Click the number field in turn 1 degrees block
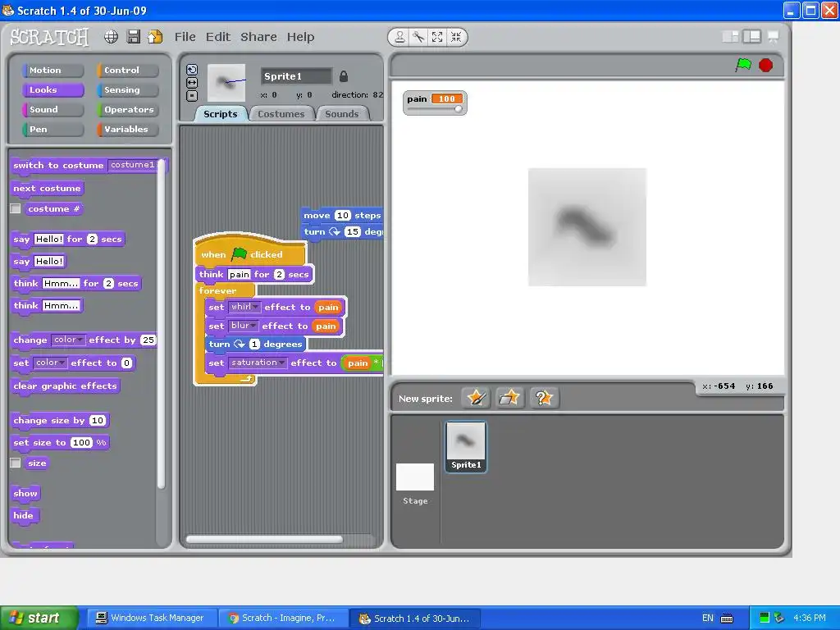The image size is (840, 630). point(254,345)
